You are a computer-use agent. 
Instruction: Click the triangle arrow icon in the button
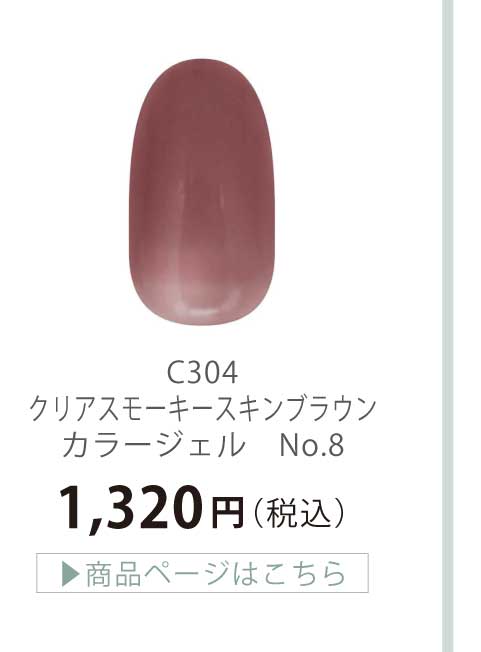(x=70, y=573)
